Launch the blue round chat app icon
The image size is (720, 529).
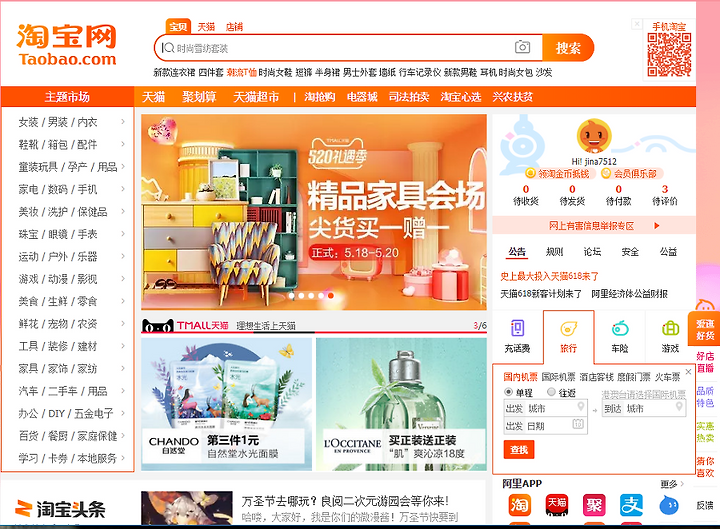pyautogui.click(x=669, y=505)
